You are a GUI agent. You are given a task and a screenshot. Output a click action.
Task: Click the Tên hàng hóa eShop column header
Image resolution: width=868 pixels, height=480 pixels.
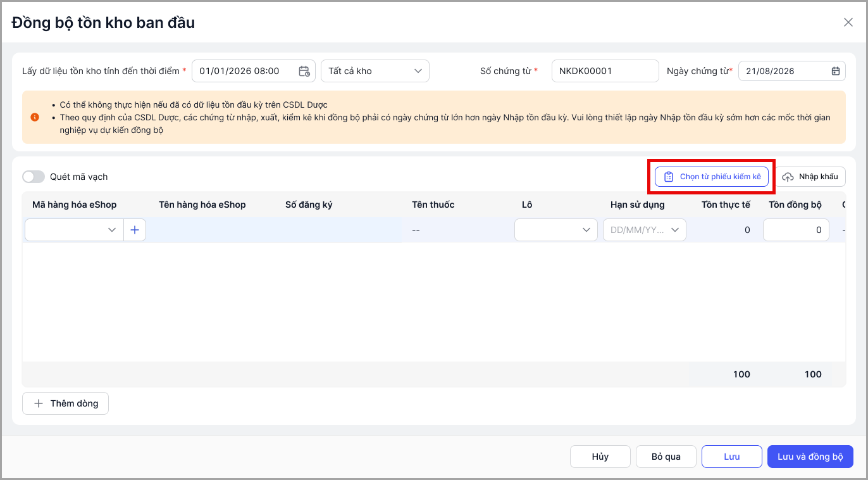pos(202,205)
